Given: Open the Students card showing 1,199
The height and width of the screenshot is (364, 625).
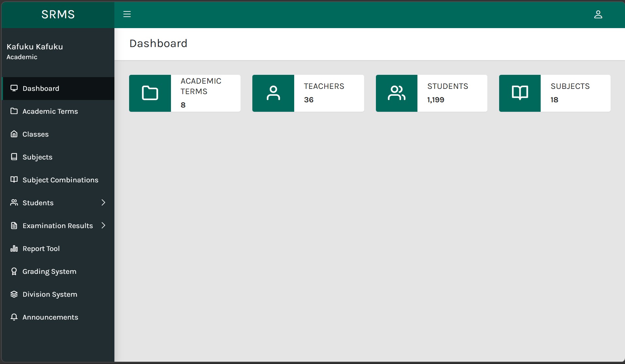Looking at the screenshot, I should point(431,93).
